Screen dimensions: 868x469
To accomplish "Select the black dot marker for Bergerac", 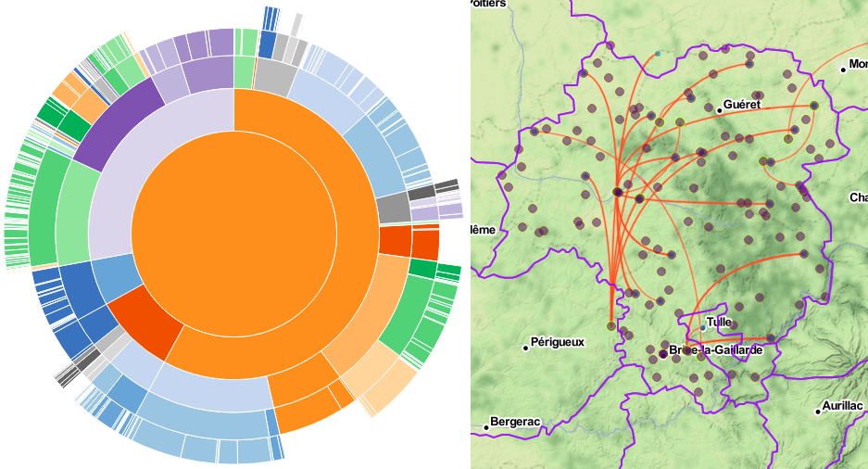I will click(485, 427).
